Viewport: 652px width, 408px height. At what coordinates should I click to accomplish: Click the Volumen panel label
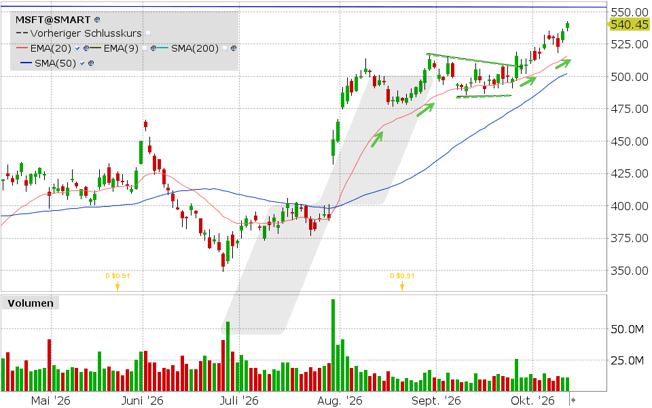coord(30,303)
